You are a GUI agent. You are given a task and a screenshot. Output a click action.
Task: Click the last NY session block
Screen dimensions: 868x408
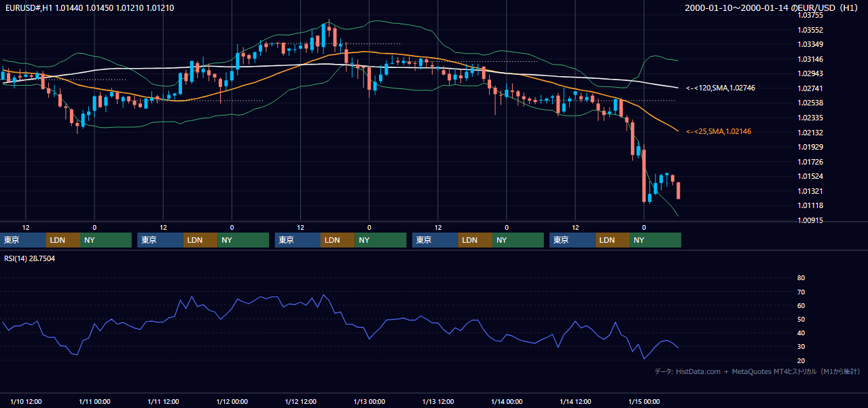coord(655,240)
